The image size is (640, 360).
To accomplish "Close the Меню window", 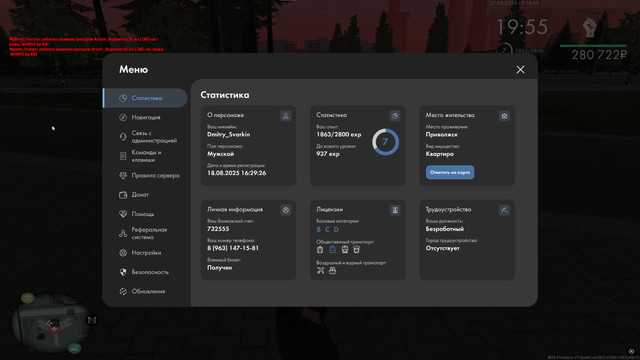I will click(x=520, y=70).
